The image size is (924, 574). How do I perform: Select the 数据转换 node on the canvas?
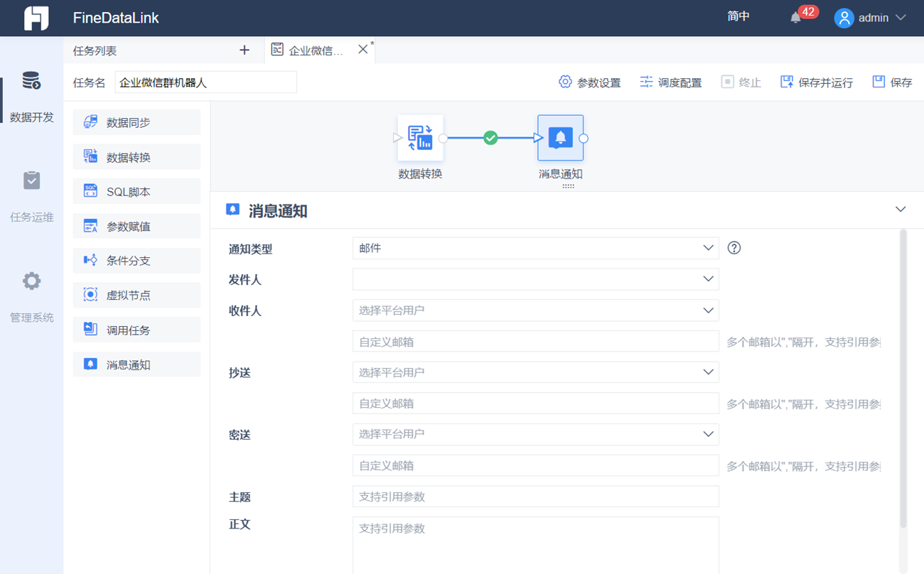pos(420,138)
